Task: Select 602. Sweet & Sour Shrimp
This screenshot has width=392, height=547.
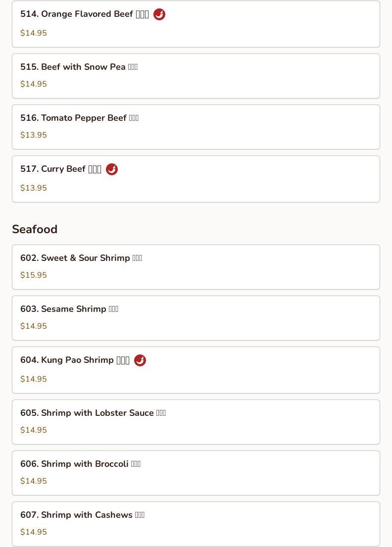Action: [196, 267]
